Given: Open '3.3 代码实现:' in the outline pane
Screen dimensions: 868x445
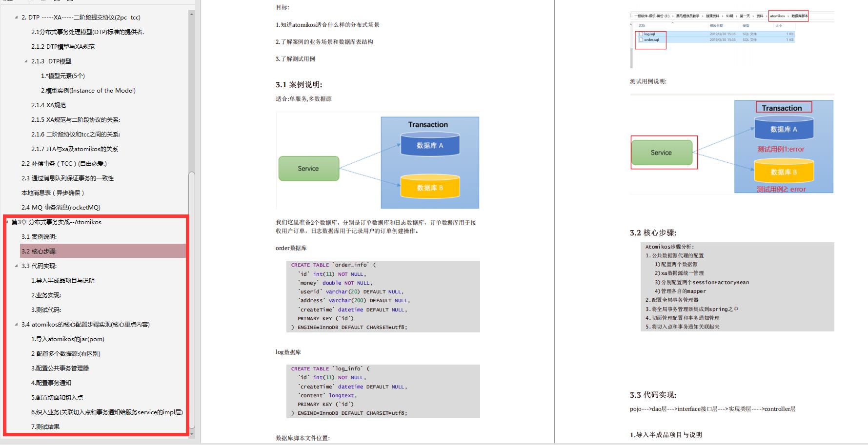Looking at the screenshot, I should coord(39,266).
